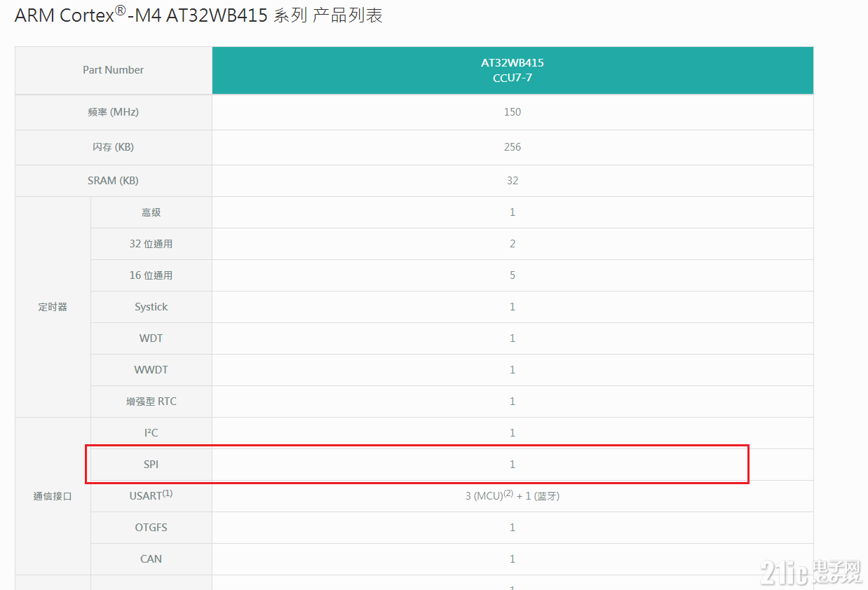Select the "闪存 (KB)" row label
Image resolution: width=868 pixels, height=590 pixels.
pos(114,147)
